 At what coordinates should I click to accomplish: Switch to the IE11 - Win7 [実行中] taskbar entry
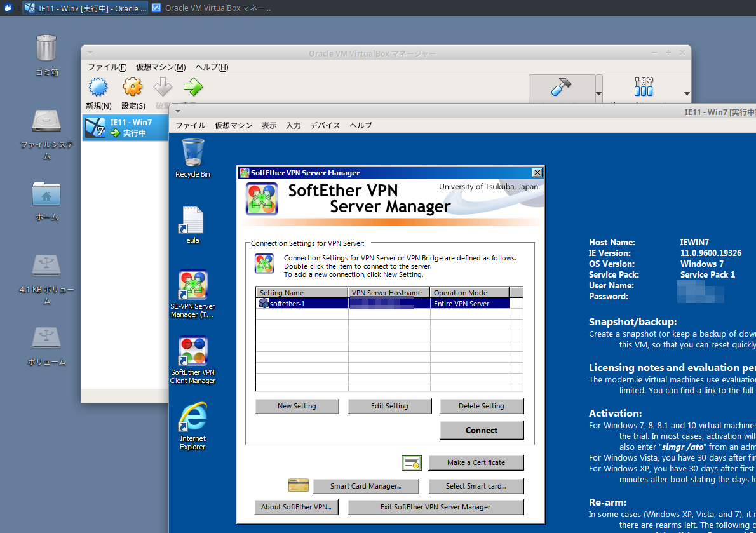(x=86, y=8)
